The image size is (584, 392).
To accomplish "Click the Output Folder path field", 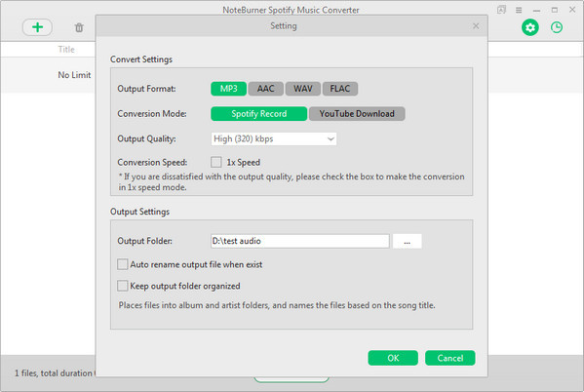I will pos(300,241).
